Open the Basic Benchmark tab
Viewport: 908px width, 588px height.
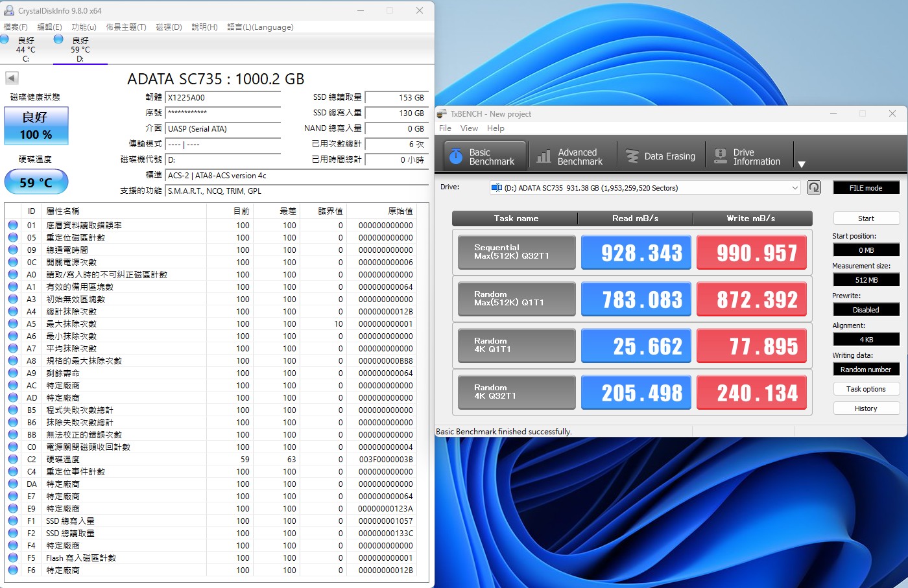[484, 156]
